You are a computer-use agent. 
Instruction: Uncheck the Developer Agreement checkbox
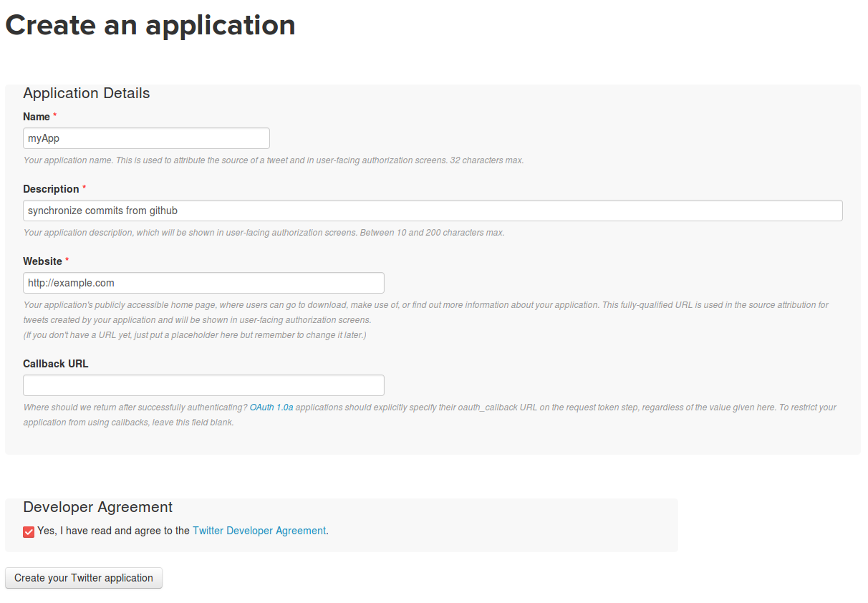29,531
